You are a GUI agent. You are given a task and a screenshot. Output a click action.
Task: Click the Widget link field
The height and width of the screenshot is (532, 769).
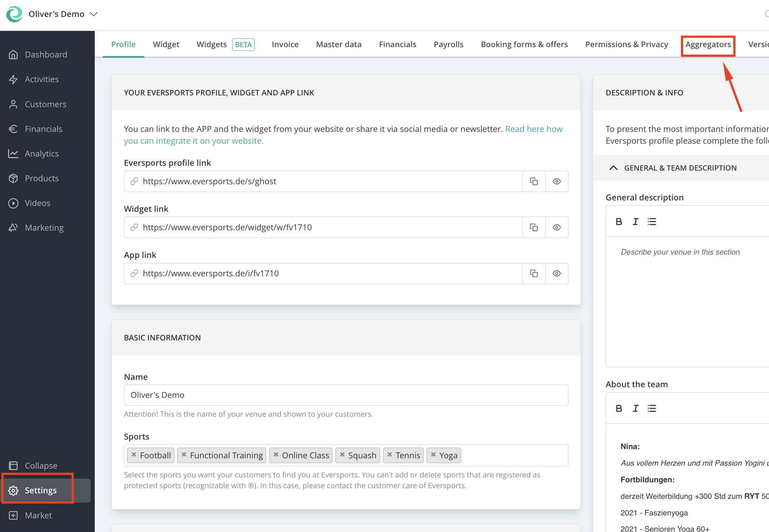point(323,227)
